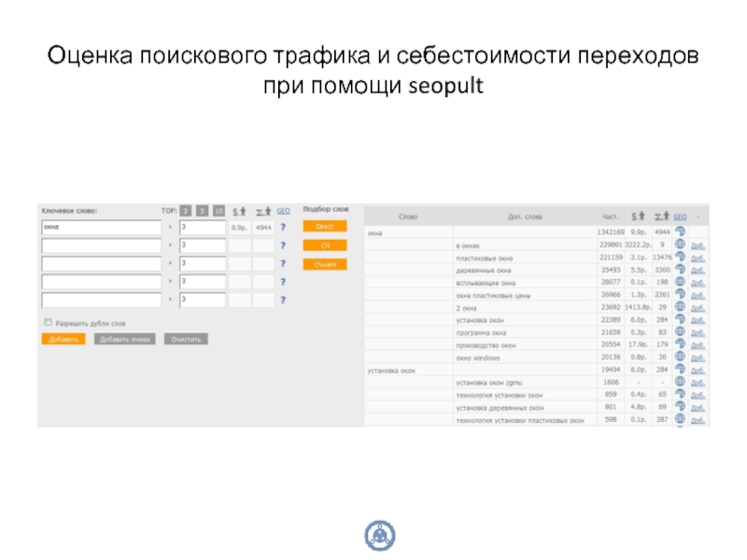Click the orange 'Добавить' button

[63, 339]
